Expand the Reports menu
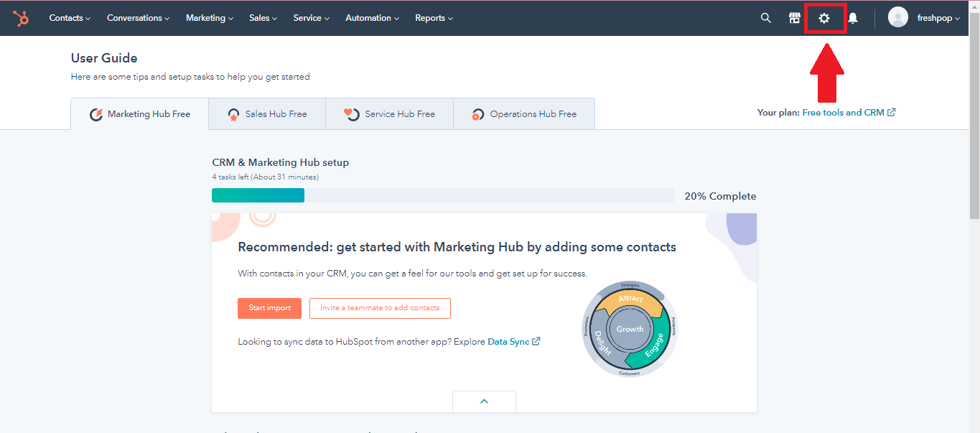980x433 pixels. tap(434, 18)
